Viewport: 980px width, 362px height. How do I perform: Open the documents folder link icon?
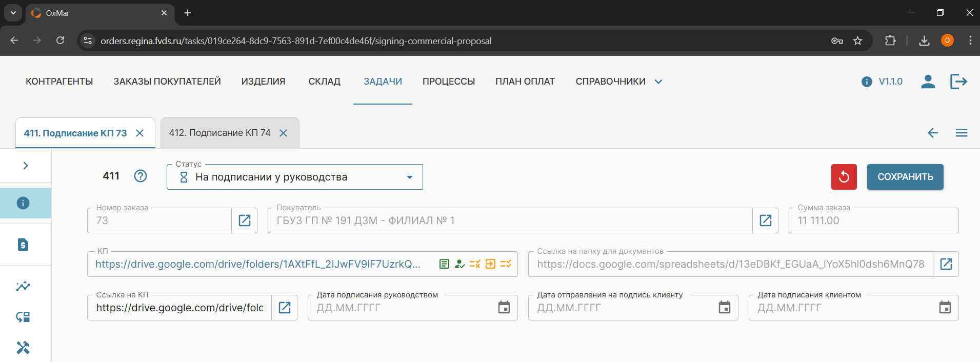pos(946,264)
